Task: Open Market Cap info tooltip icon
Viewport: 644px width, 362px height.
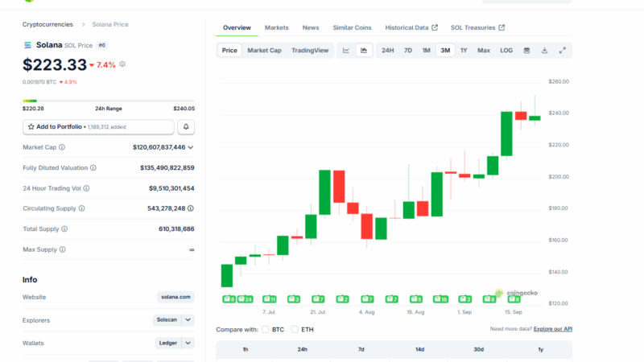Action: (x=62, y=147)
